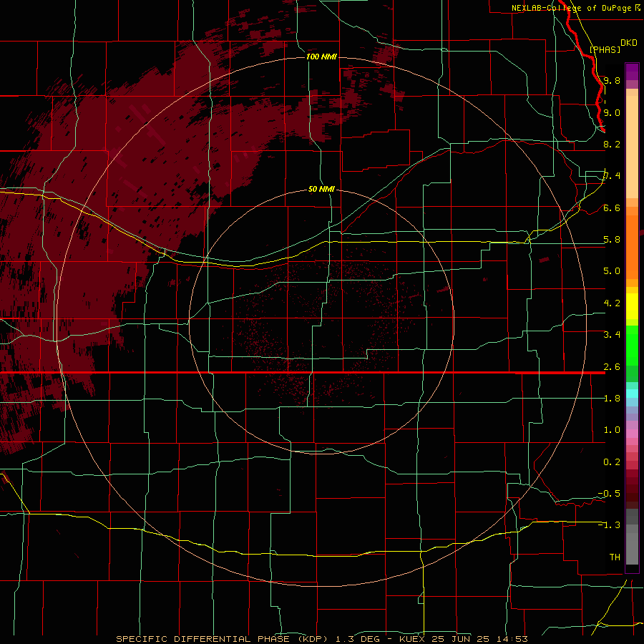
Task: Click the 25 JUN 25 14:53 timestamp
Action: click(479, 639)
